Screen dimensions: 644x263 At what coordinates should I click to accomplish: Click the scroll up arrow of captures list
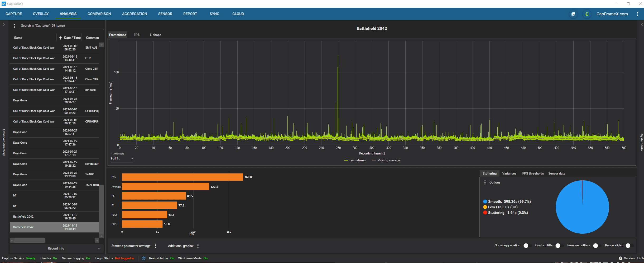tap(102, 45)
